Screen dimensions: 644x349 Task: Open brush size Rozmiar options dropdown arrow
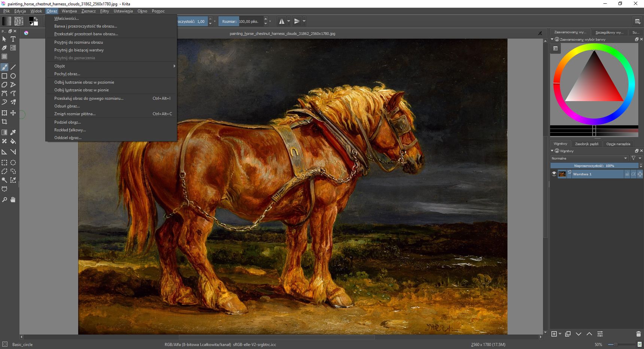coord(270,21)
